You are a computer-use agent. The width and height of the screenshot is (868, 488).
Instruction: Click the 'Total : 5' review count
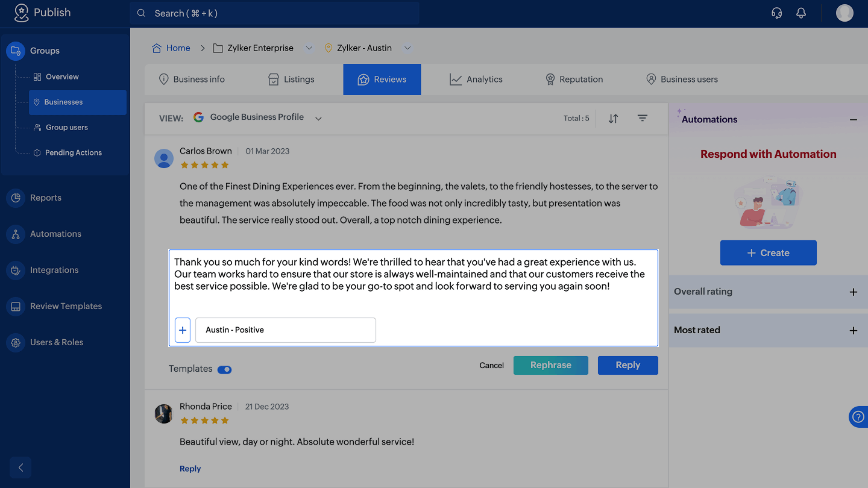[x=576, y=119]
